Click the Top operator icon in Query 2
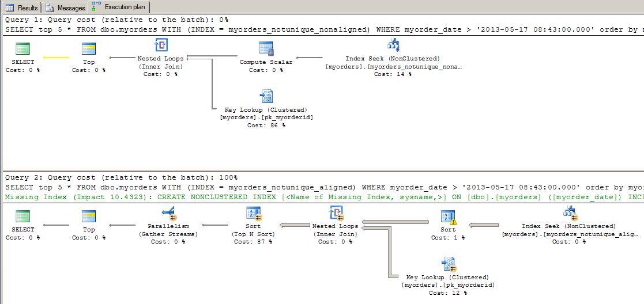Image resolution: width=644 pixels, height=304 pixels. [x=89, y=217]
